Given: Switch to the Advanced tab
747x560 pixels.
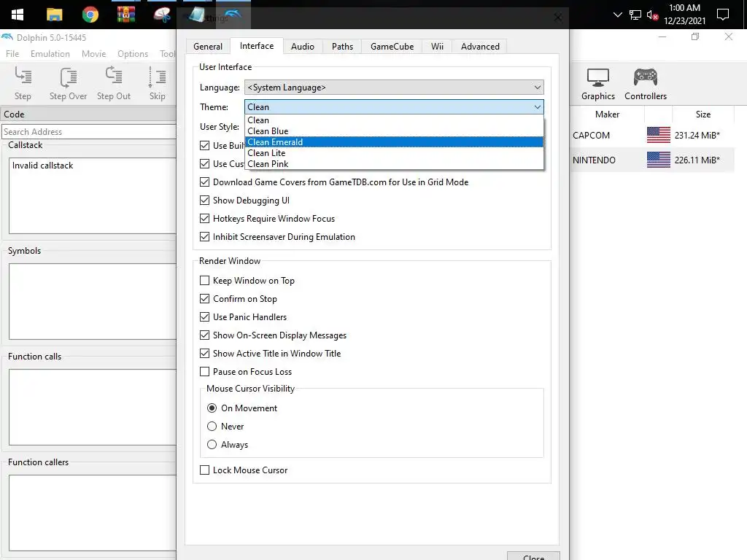Looking at the screenshot, I should tap(480, 46).
